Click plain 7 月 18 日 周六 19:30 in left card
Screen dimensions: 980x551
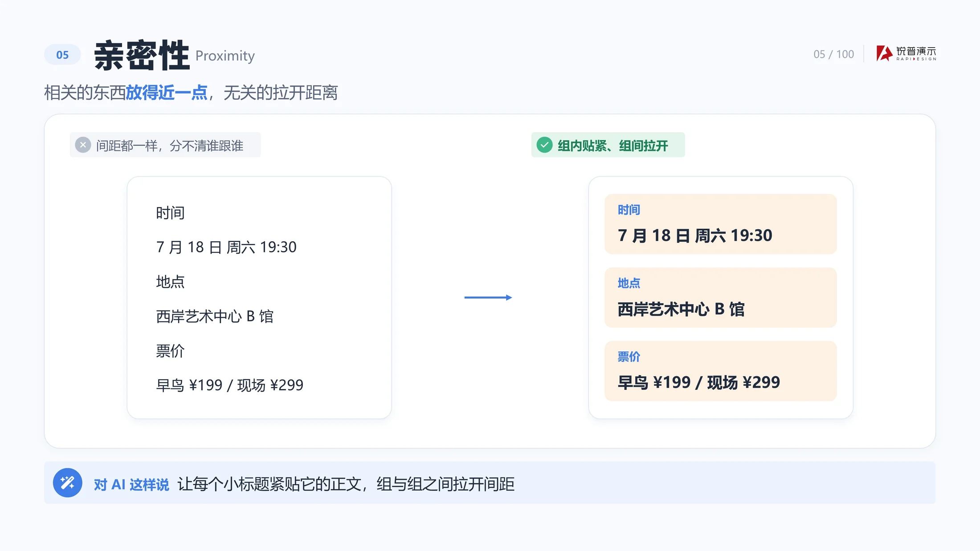(x=226, y=247)
